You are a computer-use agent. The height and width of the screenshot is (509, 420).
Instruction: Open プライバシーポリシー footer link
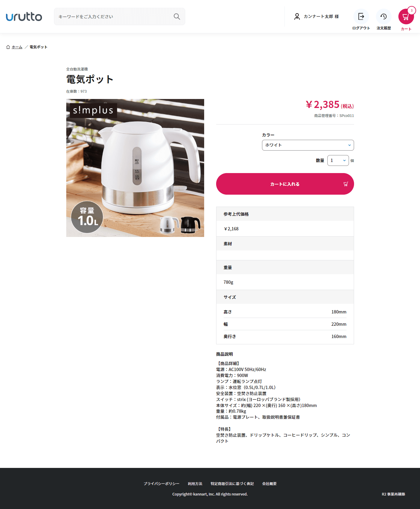click(x=161, y=484)
